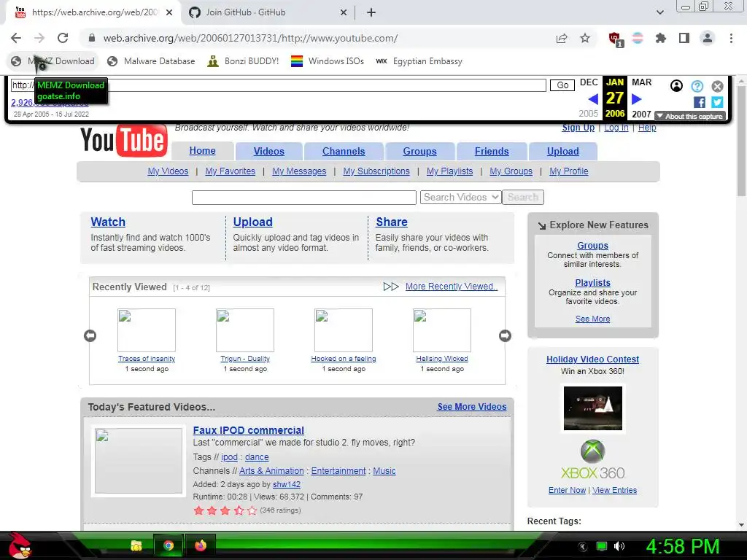747x560 pixels.
Task: Open Firefox from the taskbar
Action: 201,545
